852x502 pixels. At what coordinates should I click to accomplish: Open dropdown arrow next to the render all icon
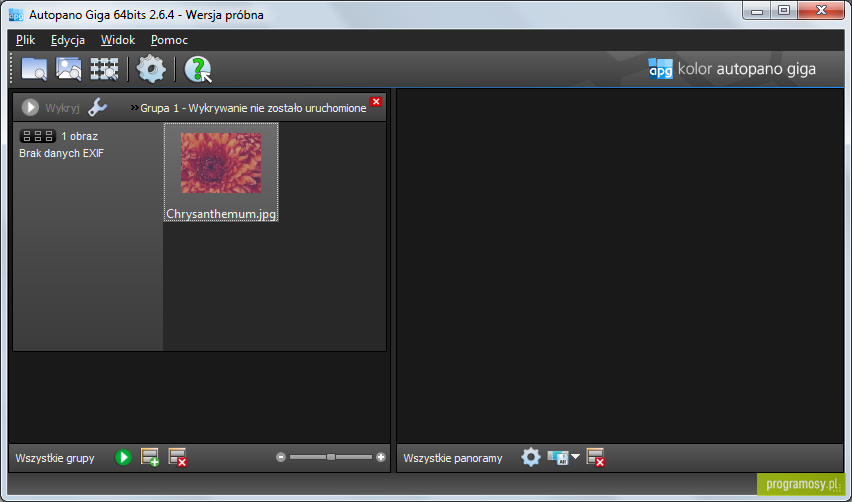[x=575, y=457]
